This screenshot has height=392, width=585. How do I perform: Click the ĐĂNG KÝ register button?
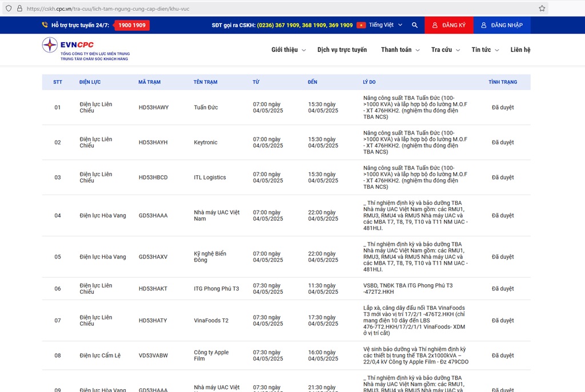[x=448, y=25]
